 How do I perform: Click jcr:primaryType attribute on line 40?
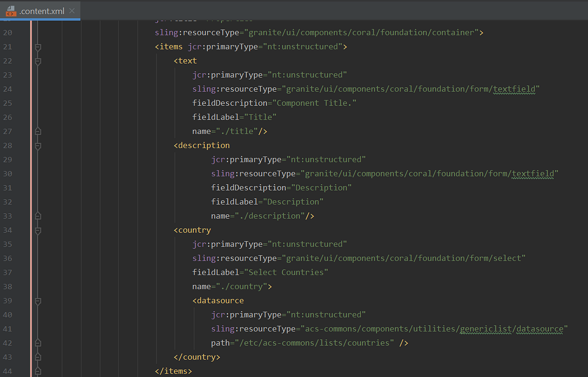pyautogui.click(x=289, y=314)
